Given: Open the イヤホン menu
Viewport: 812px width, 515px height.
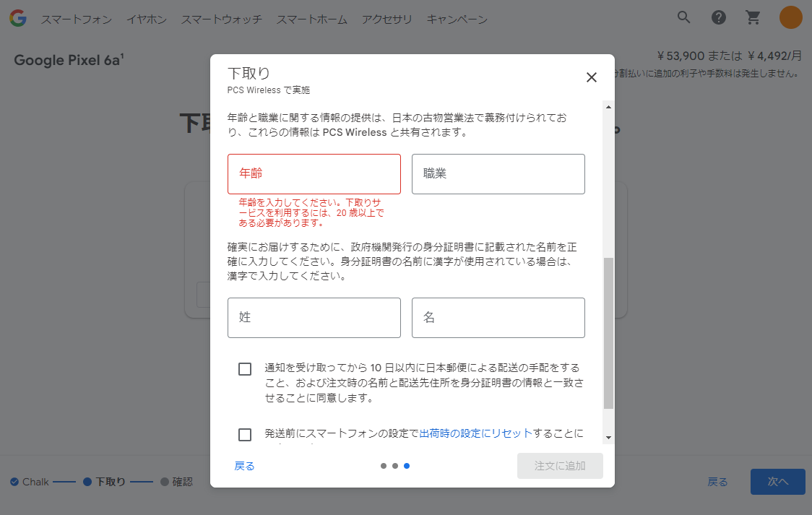Looking at the screenshot, I should coord(147,20).
